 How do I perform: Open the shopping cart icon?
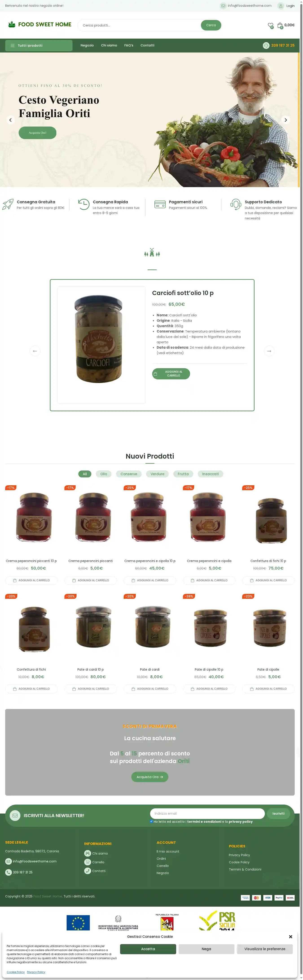280,26
